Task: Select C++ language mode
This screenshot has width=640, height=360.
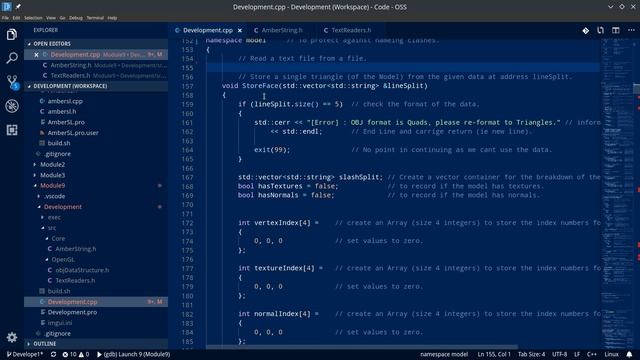Action: [592, 354]
